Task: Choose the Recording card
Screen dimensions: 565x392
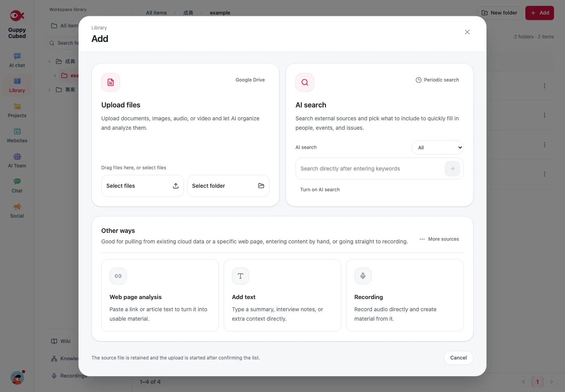Action: (405, 295)
